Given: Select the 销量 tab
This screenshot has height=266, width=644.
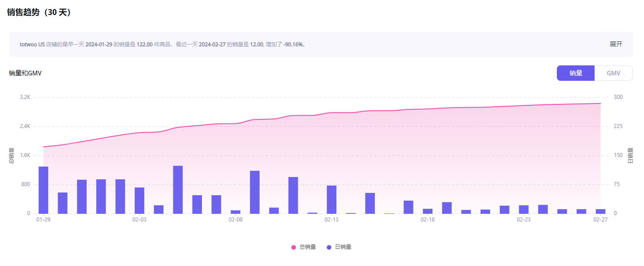Looking at the screenshot, I should 575,73.
